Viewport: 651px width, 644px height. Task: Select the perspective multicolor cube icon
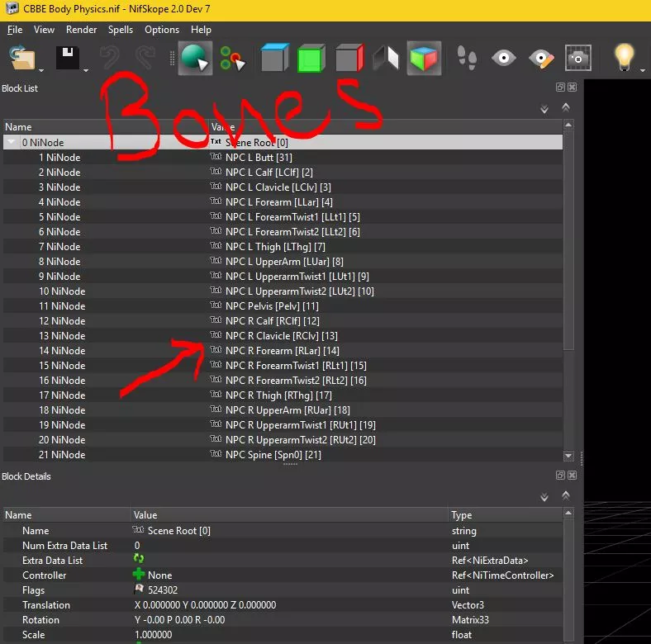[x=424, y=58]
